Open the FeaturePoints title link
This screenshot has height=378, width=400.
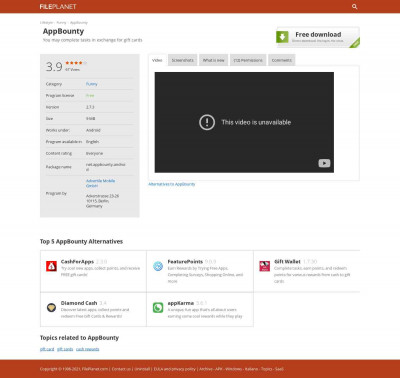185,262
